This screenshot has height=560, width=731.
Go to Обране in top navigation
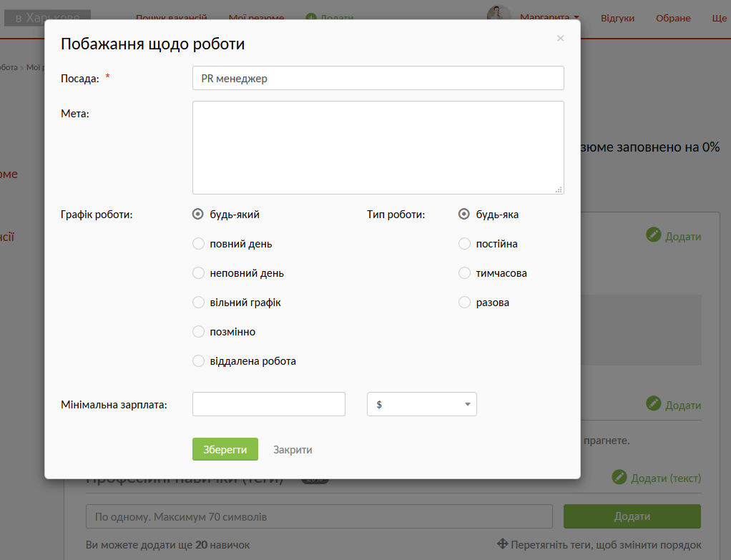point(673,18)
